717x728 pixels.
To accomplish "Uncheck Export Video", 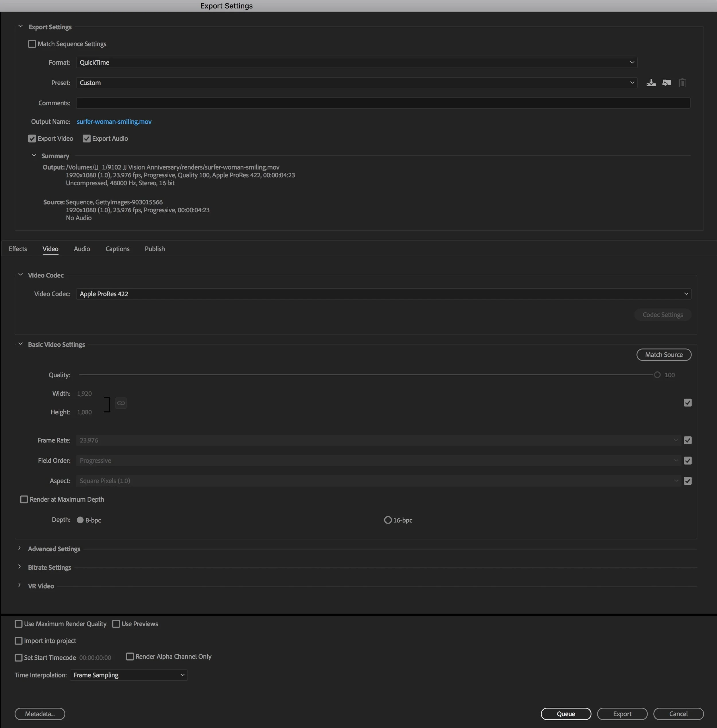I will [x=32, y=139].
